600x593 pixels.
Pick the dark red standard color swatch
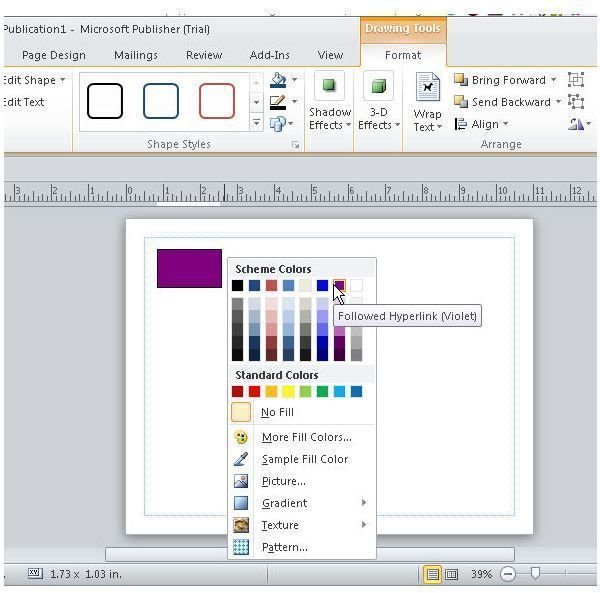pos(237,391)
